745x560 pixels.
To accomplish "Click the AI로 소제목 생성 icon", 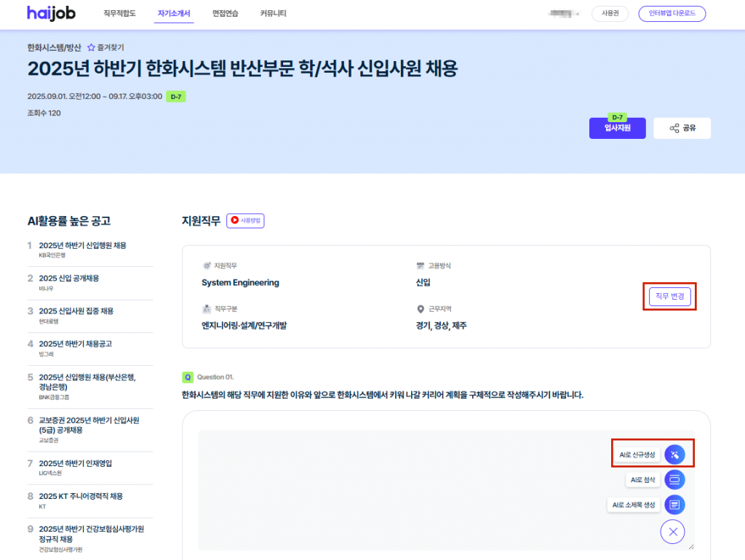I will click(674, 505).
